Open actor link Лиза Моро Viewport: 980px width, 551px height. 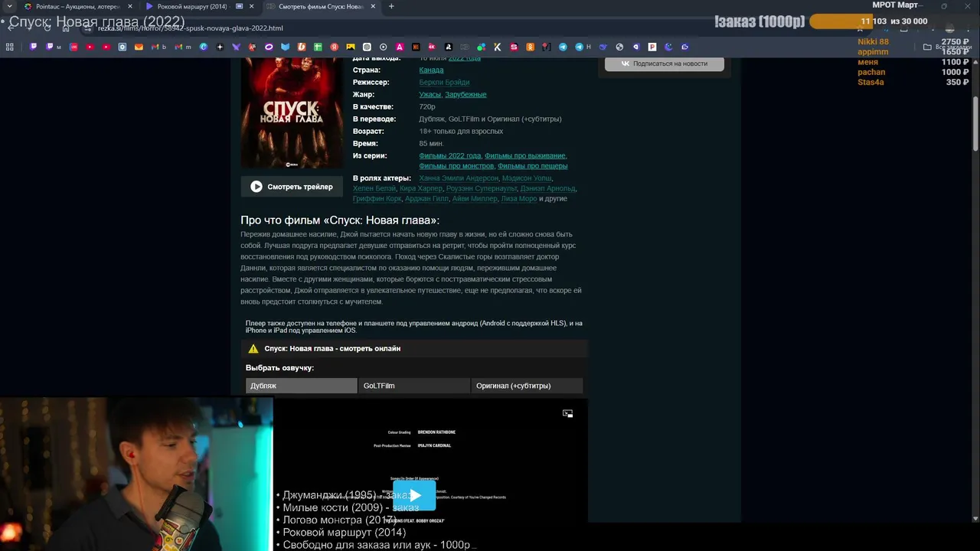point(518,198)
